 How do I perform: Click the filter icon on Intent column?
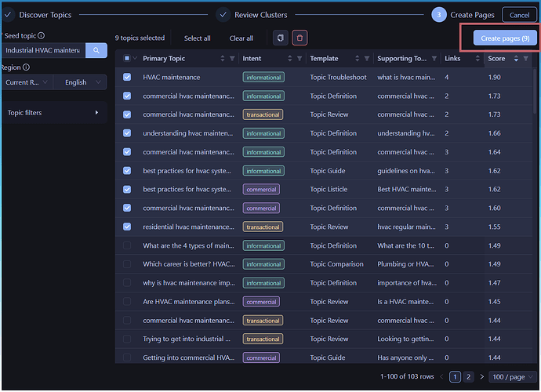tap(299, 59)
